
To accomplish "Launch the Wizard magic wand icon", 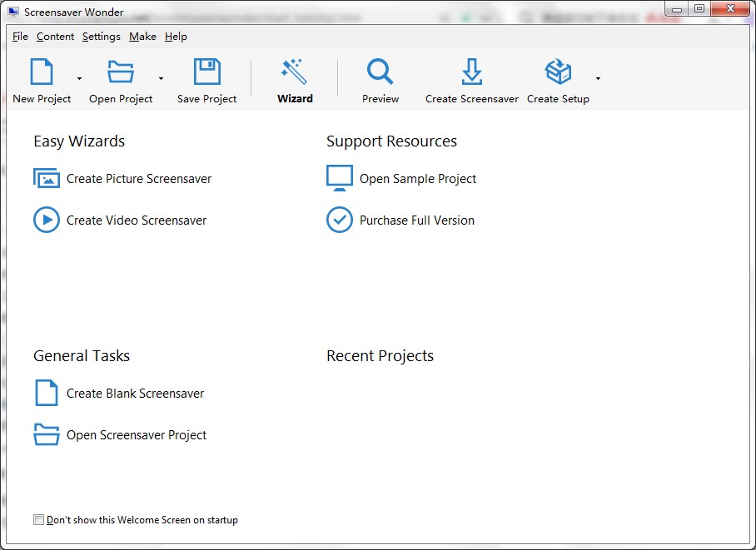I will click(x=294, y=72).
